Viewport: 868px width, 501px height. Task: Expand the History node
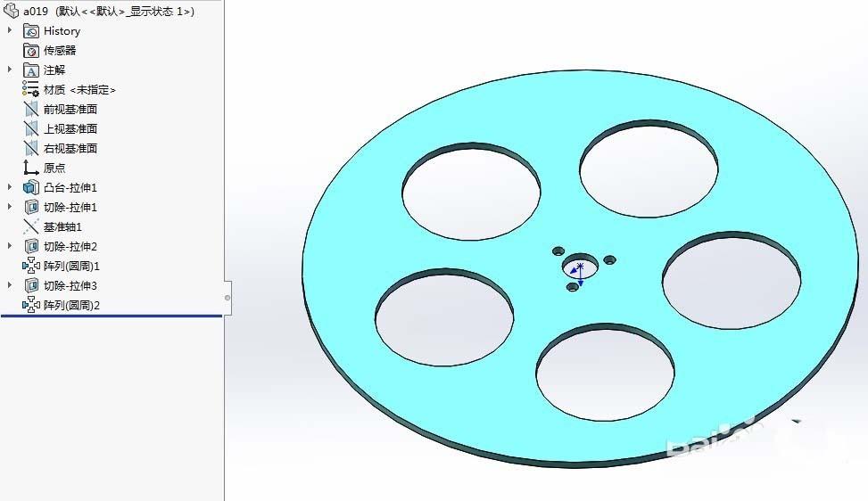pos(10,30)
